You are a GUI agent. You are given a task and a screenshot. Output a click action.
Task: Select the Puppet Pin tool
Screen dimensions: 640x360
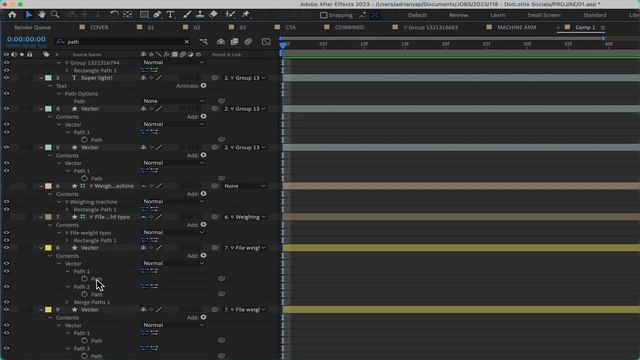pos(246,15)
